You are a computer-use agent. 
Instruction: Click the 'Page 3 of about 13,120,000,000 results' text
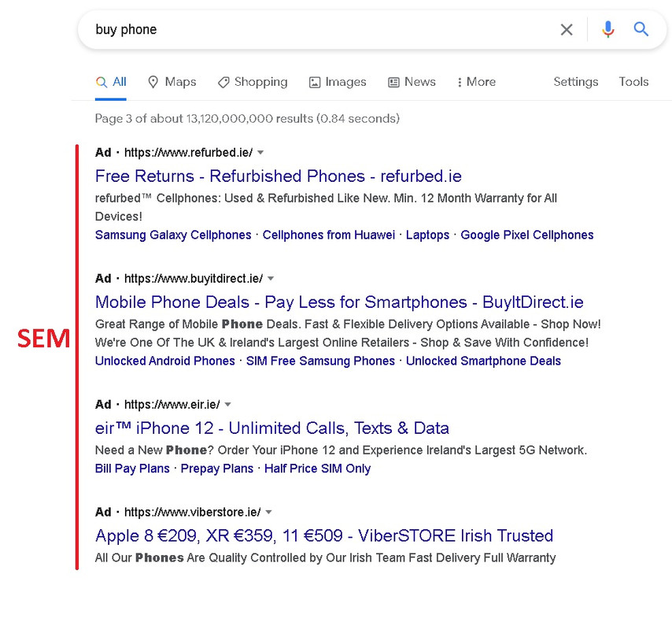click(247, 119)
